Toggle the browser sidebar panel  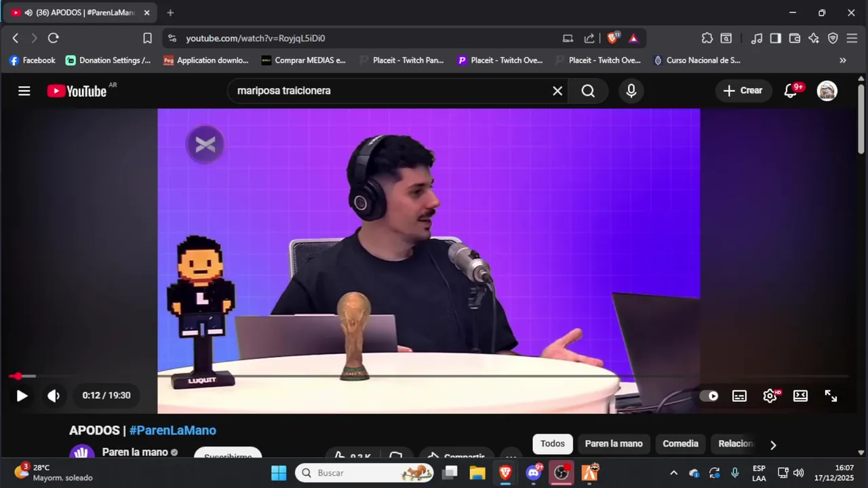776,38
